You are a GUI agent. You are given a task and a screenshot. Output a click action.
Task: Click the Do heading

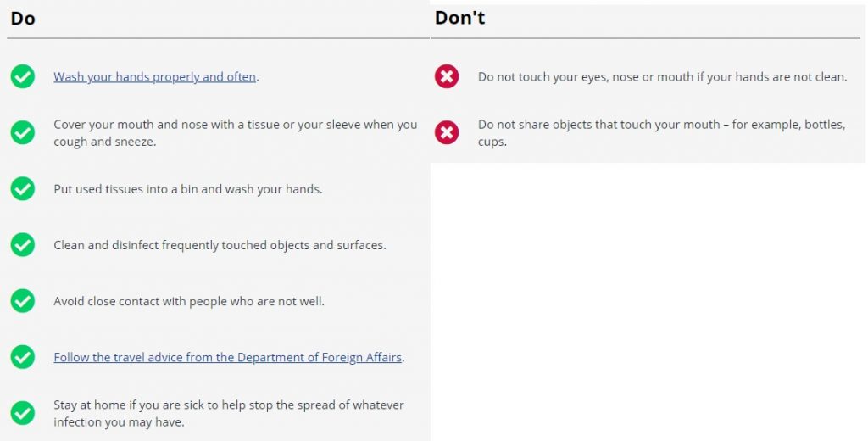(23, 19)
